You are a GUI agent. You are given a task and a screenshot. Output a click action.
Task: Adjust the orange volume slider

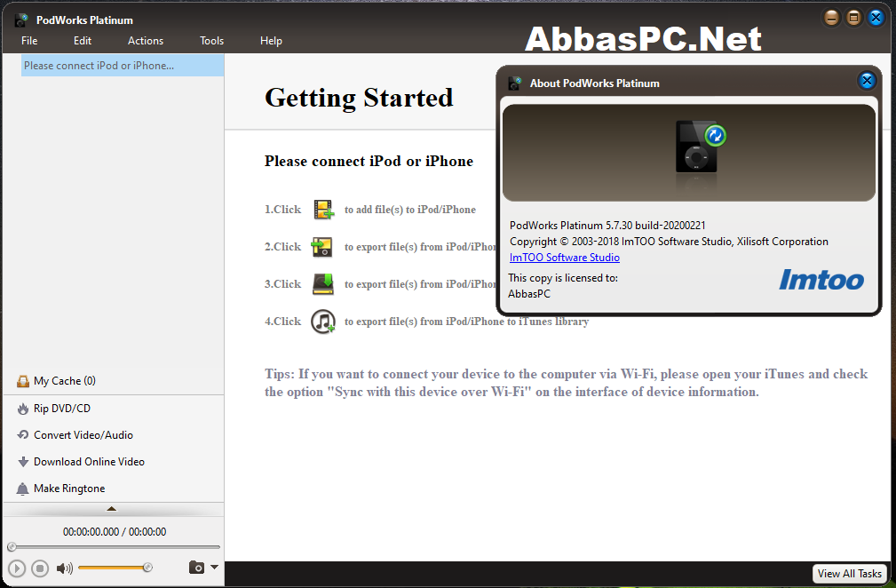115,568
